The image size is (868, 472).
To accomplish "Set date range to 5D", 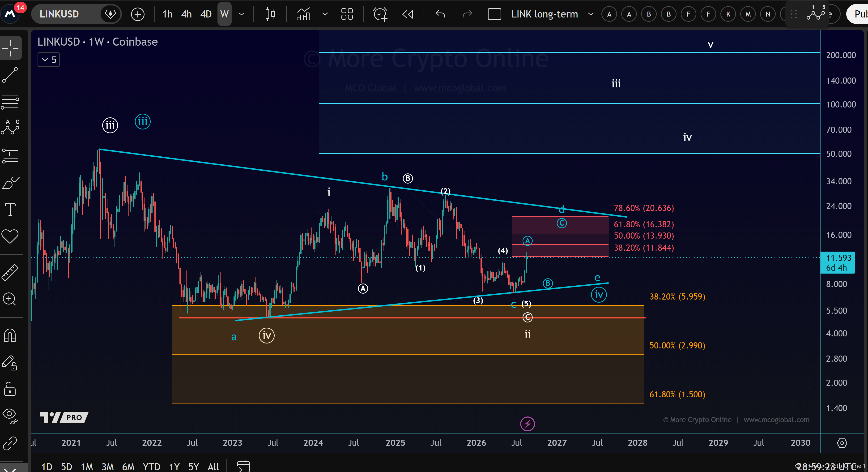I will click(x=66, y=467).
